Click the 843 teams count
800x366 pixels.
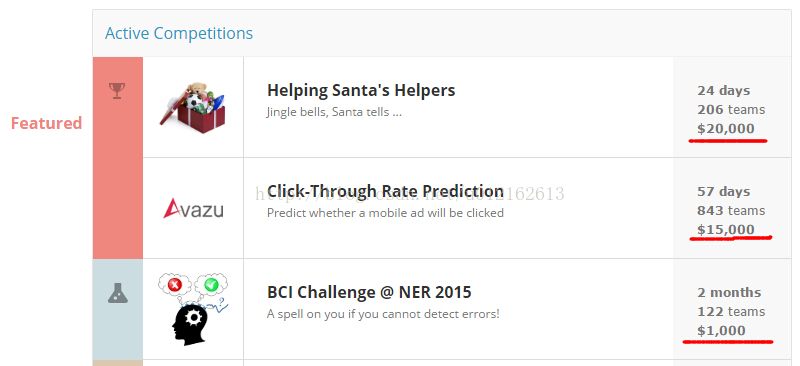point(731,211)
